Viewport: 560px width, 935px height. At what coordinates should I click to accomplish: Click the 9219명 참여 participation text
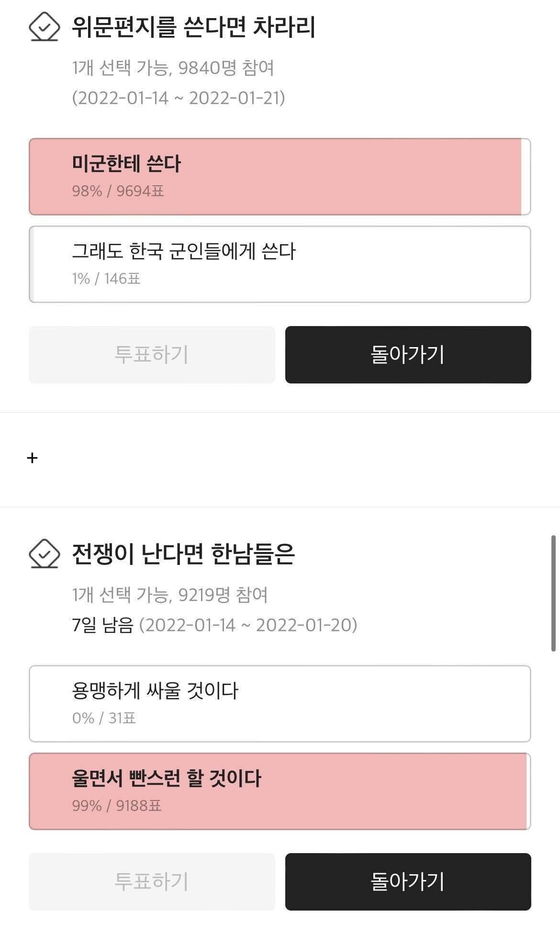[223, 595]
